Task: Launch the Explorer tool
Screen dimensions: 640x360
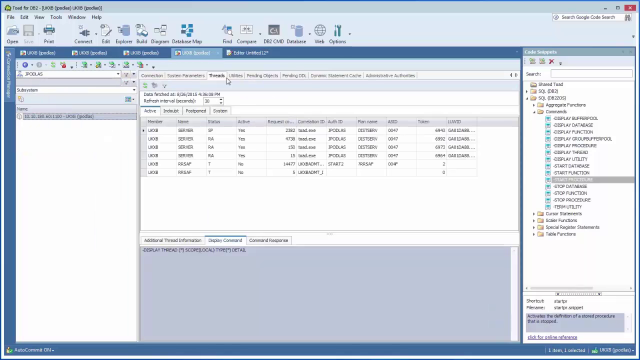Action: click(x=124, y=34)
